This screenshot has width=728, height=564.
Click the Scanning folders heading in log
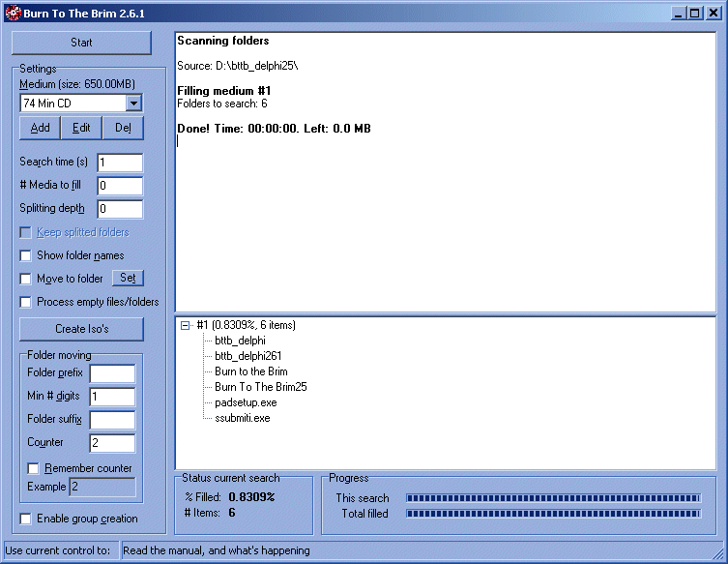223,41
